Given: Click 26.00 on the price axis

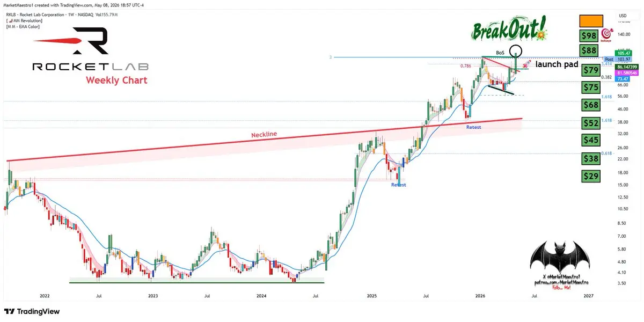Looking at the screenshot, I should [623, 148].
